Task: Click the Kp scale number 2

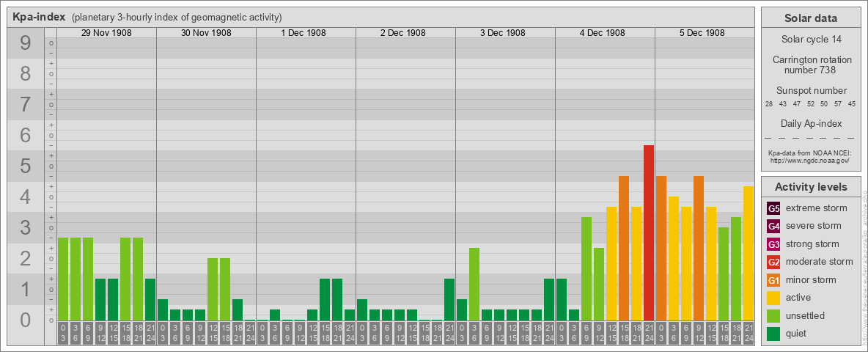Action: pos(25,258)
